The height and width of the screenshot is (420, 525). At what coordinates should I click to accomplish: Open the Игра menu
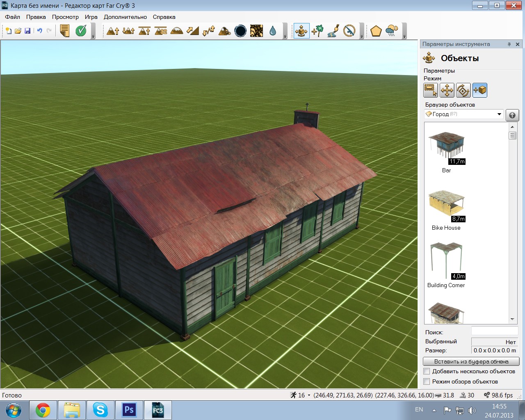tap(91, 17)
